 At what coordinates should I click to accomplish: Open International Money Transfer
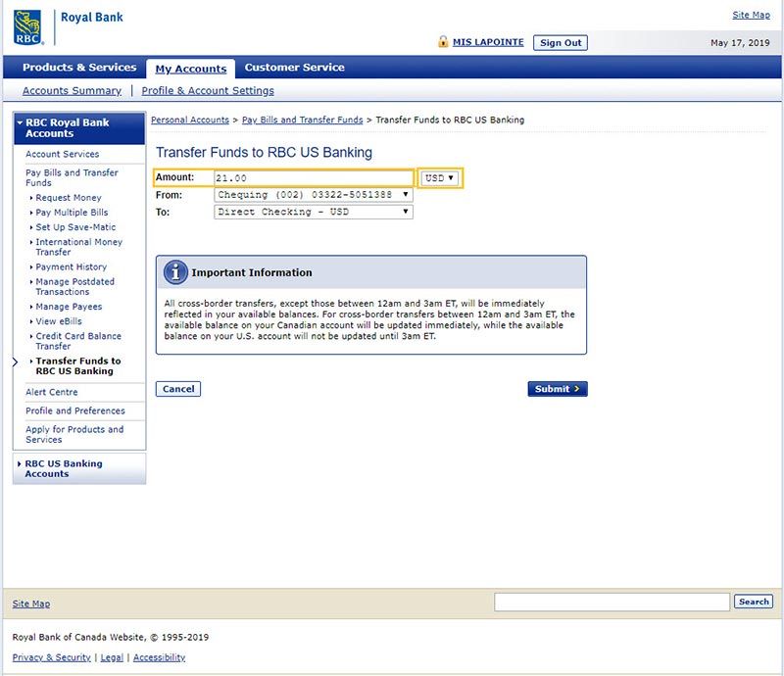(79, 247)
